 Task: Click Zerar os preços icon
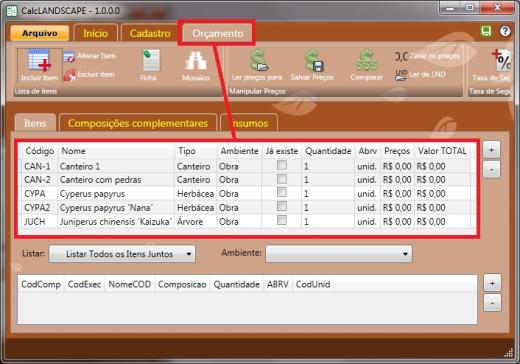[401, 56]
